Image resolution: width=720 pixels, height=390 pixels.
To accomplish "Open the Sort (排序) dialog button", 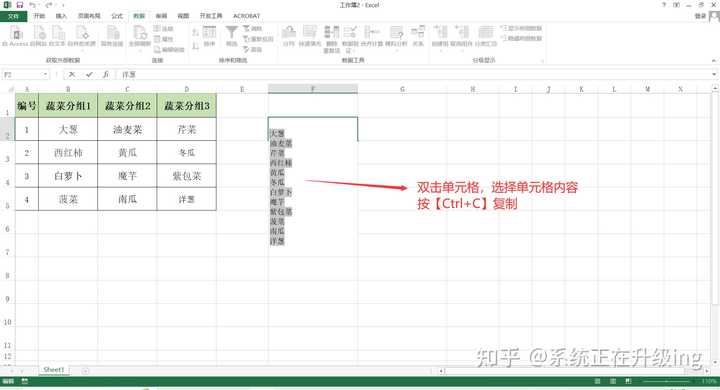I will pyautogui.click(x=209, y=36).
